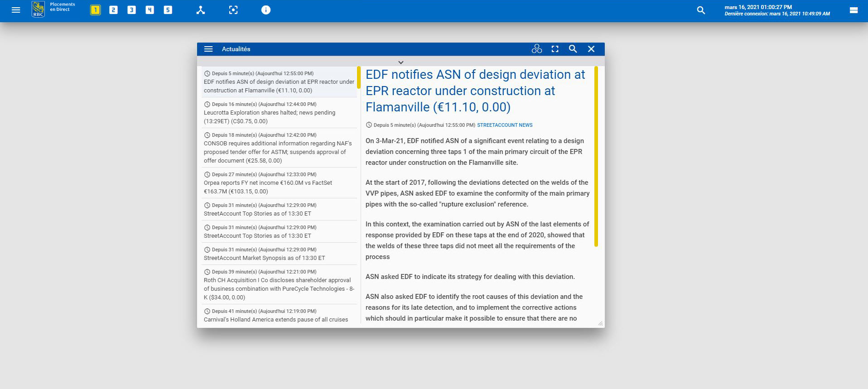Click the Dernière connexion text in top bar
This screenshot has width=868, height=389.
click(x=777, y=14)
